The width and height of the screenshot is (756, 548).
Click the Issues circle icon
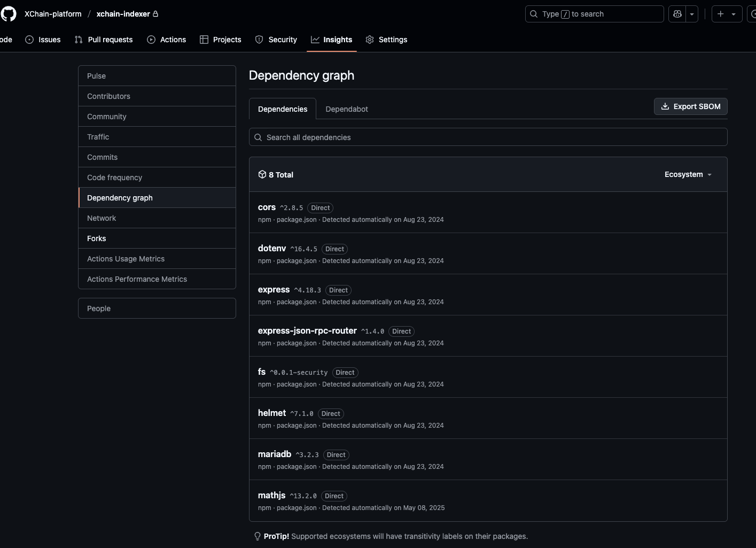tap(29, 40)
